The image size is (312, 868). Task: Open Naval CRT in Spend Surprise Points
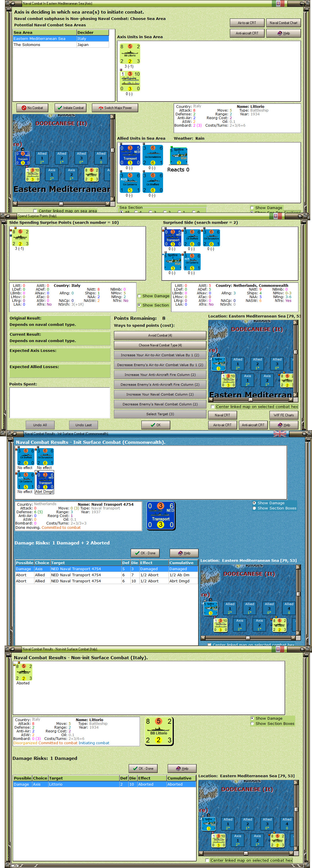click(222, 415)
